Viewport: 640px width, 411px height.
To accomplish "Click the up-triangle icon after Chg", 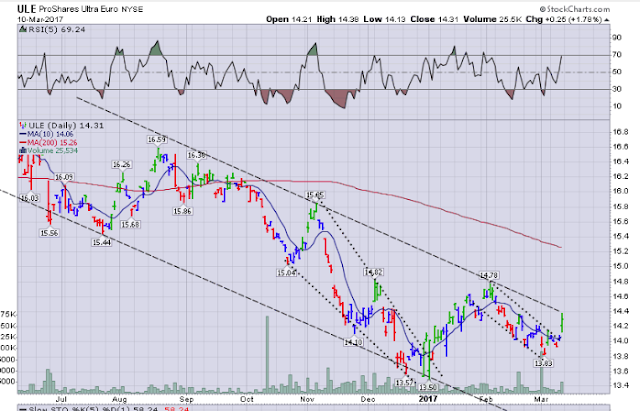I will [607, 20].
